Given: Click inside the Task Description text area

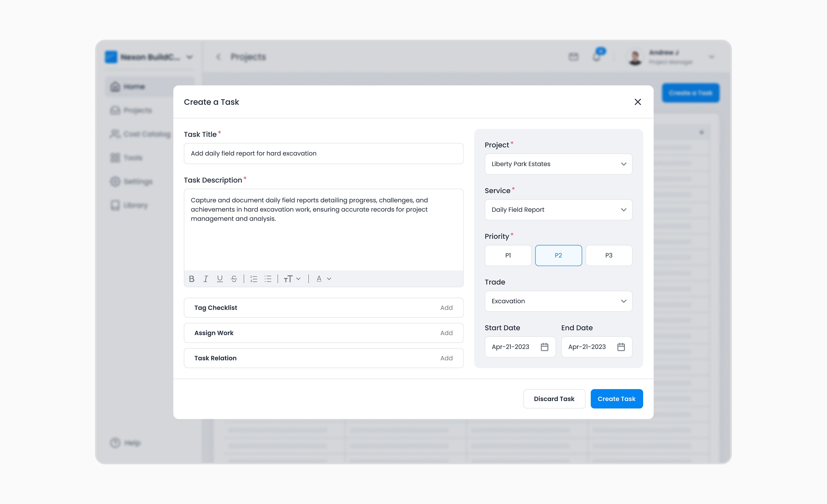Looking at the screenshot, I should click(x=324, y=230).
